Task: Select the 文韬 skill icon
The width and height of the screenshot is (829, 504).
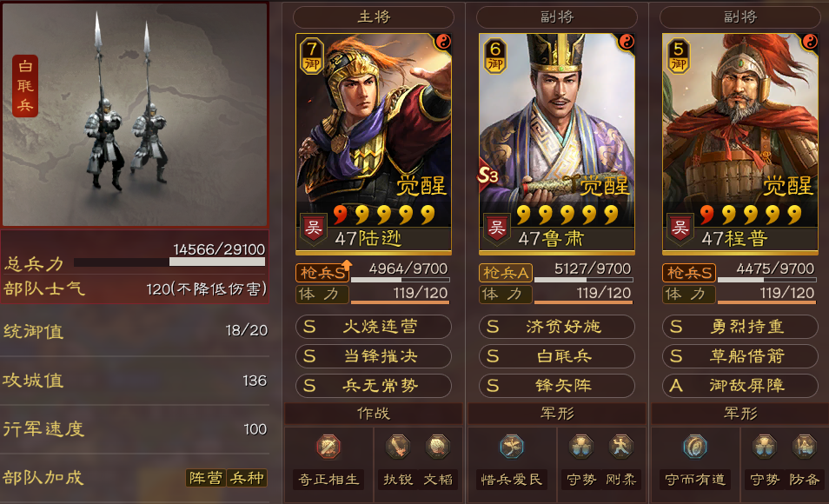Action: tap(438, 447)
